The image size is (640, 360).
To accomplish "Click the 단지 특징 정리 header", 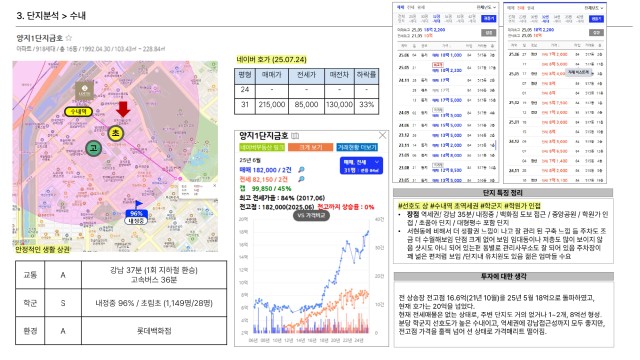I will pyautogui.click(x=503, y=193).
